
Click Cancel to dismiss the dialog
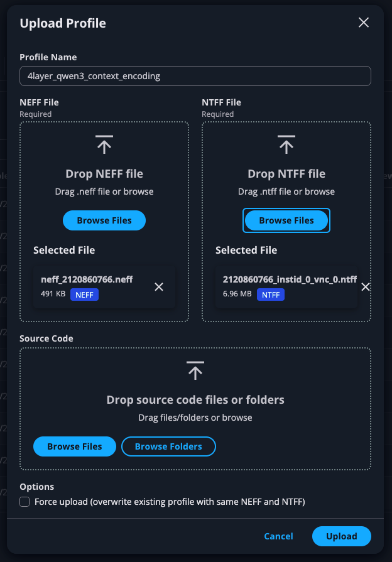tap(278, 536)
